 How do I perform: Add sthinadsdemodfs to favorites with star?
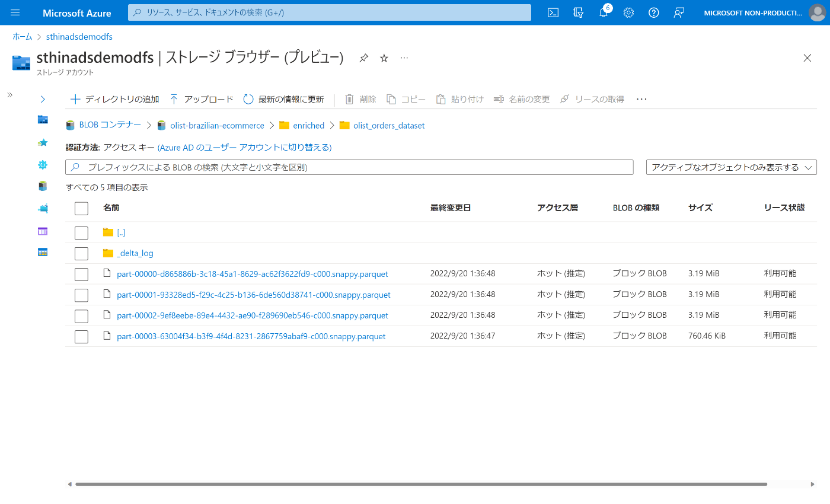384,58
